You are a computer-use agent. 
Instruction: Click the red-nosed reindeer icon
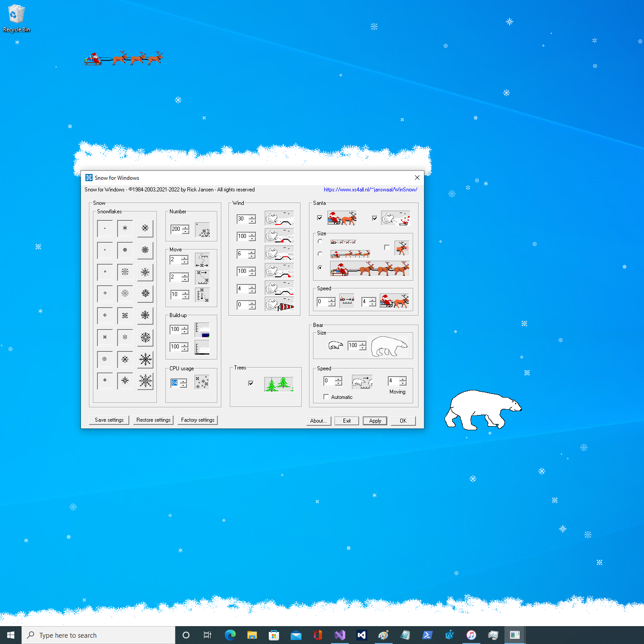pos(402,248)
